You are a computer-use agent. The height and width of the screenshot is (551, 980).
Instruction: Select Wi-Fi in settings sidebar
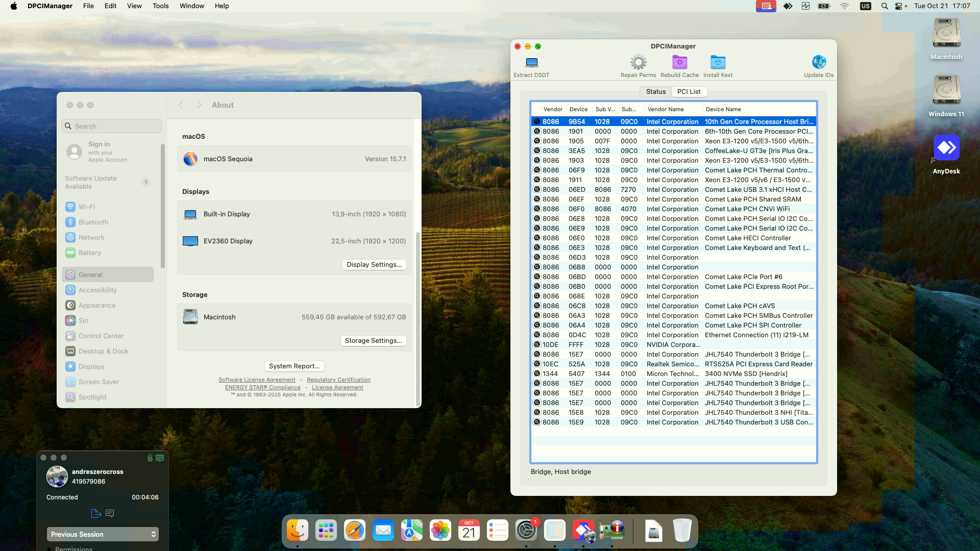(108, 207)
